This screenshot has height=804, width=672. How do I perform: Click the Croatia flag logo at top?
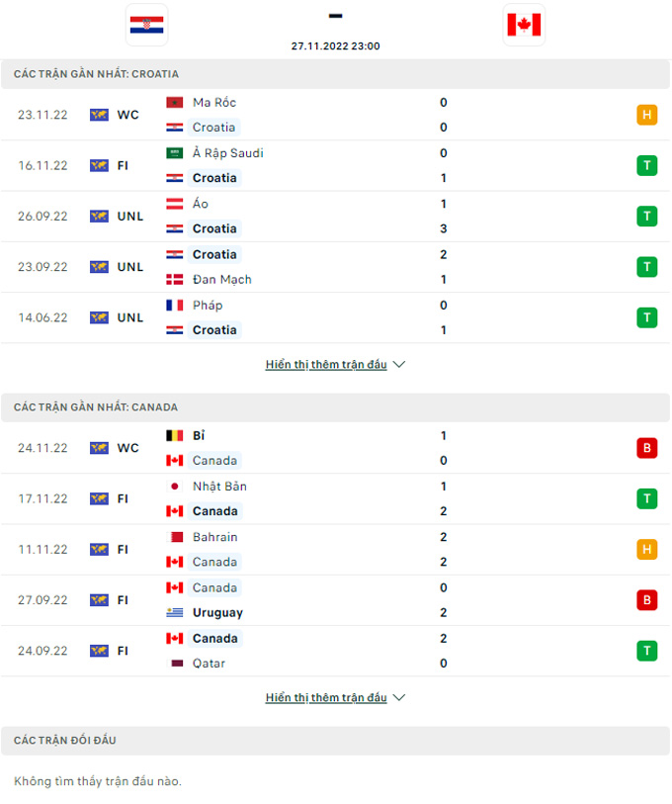coord(147,25)
